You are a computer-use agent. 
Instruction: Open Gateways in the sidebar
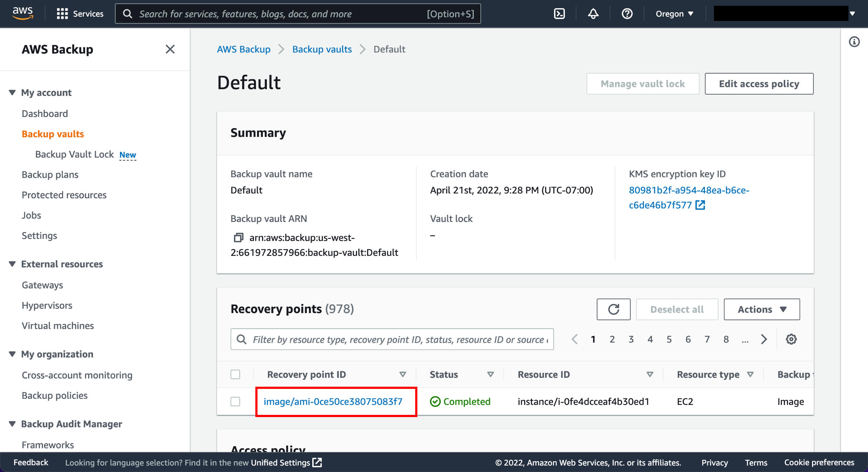[42, 285]
